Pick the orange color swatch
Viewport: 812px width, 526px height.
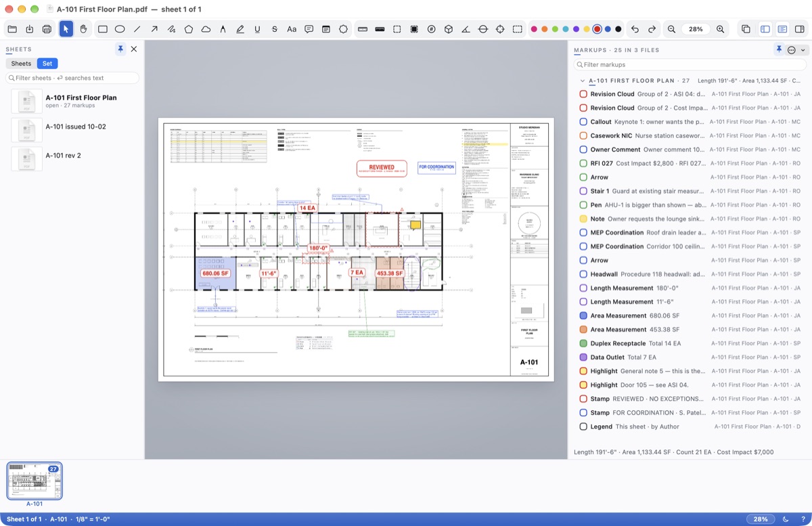(x=545, y=29)
